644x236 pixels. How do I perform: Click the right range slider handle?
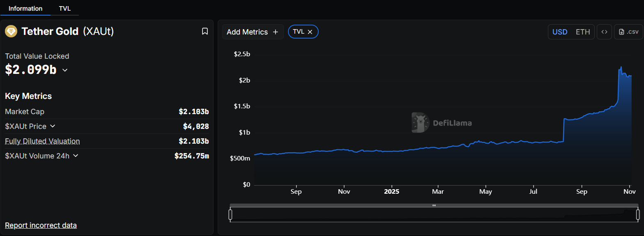[x=638, y=214]
